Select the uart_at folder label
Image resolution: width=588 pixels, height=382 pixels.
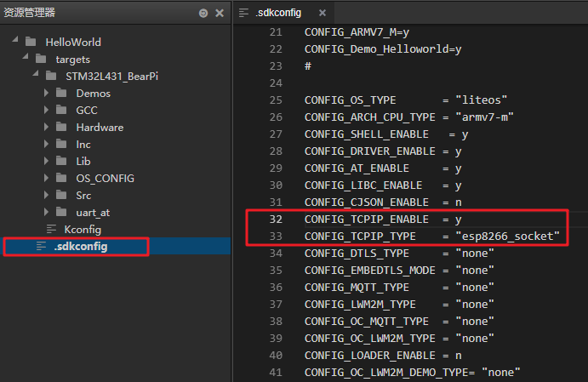(93, 213)
